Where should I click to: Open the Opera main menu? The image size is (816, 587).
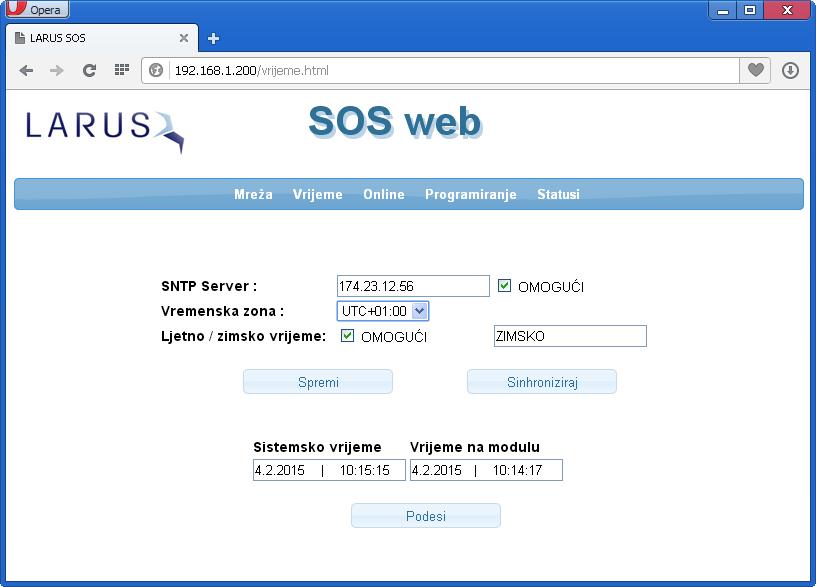pyautogui.click(x=36, y=10)
